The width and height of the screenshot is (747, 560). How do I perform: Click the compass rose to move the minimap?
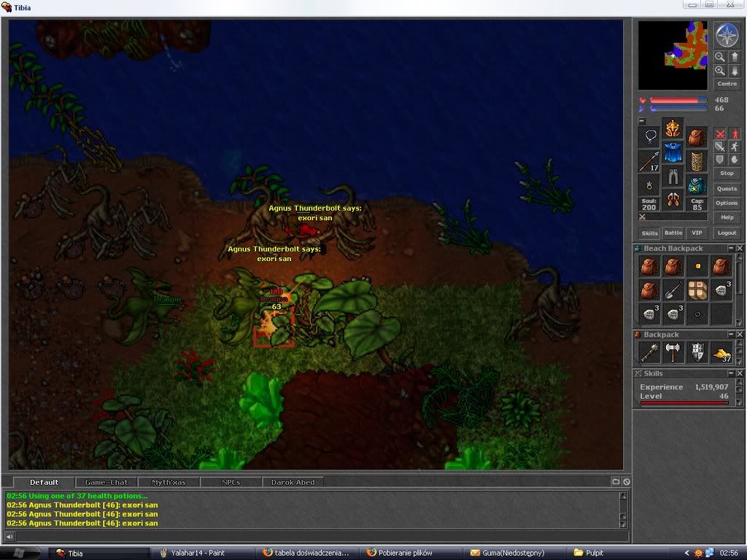(x=727, y=35)
